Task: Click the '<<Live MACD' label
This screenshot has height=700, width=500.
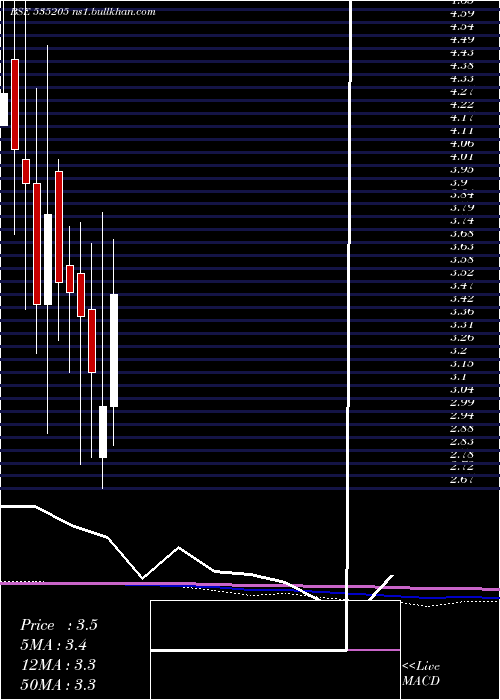Action: 421,674
